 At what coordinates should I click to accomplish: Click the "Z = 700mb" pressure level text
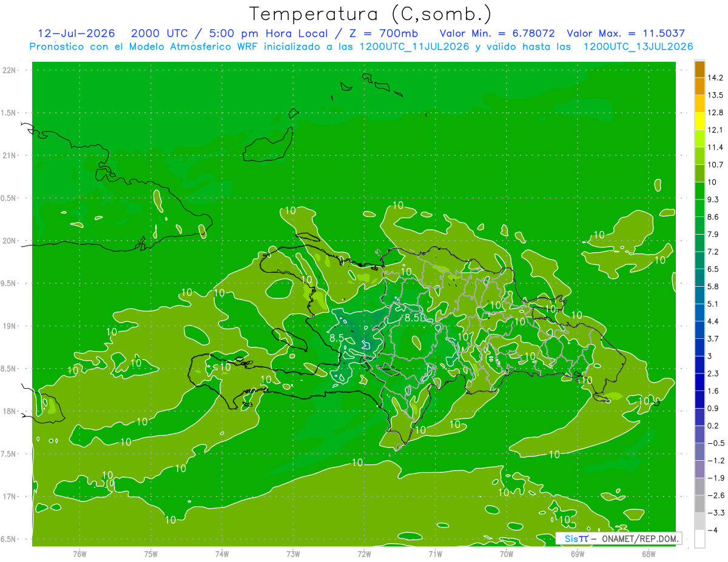coord(383,33)
